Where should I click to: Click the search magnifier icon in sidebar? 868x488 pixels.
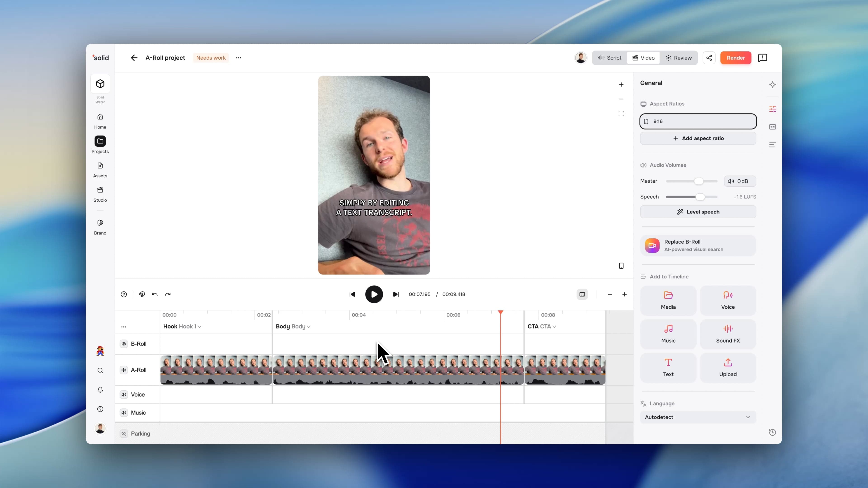pyautogui.click(x=100, y=371)
